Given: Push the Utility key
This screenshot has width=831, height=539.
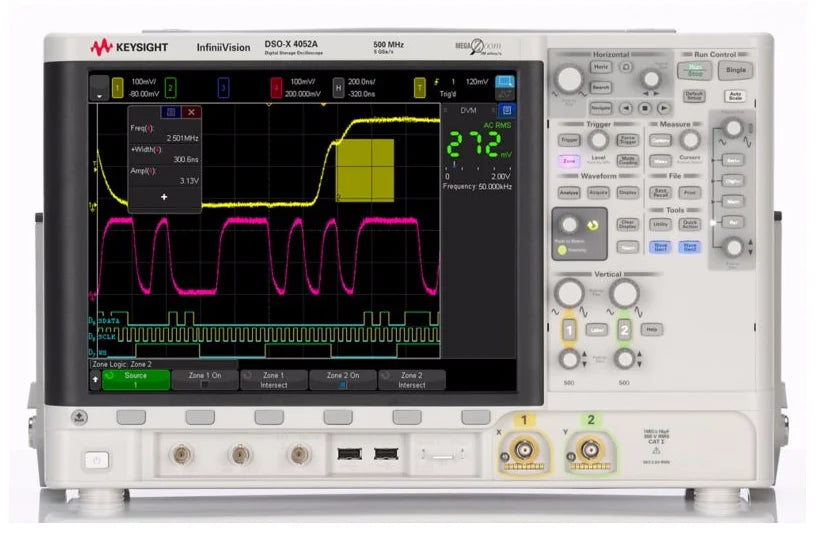Looking at the screenshot, I should [x=660, y=225].
